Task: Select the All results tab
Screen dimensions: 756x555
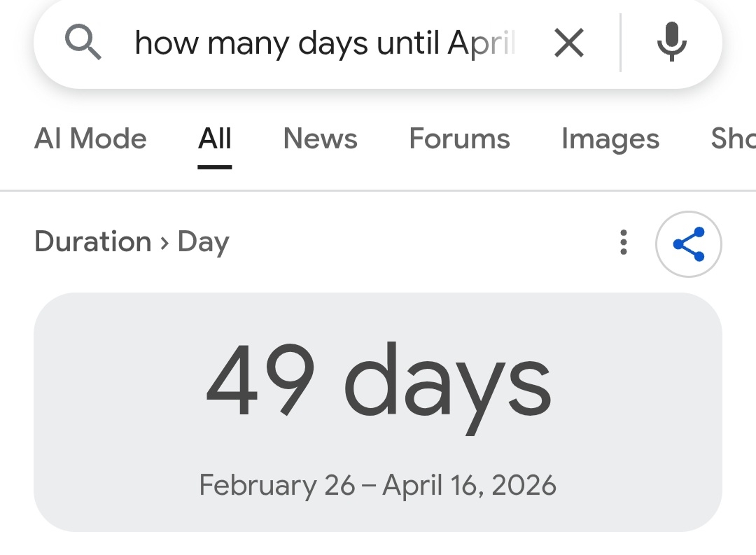Action: click(x=214, y=139)
